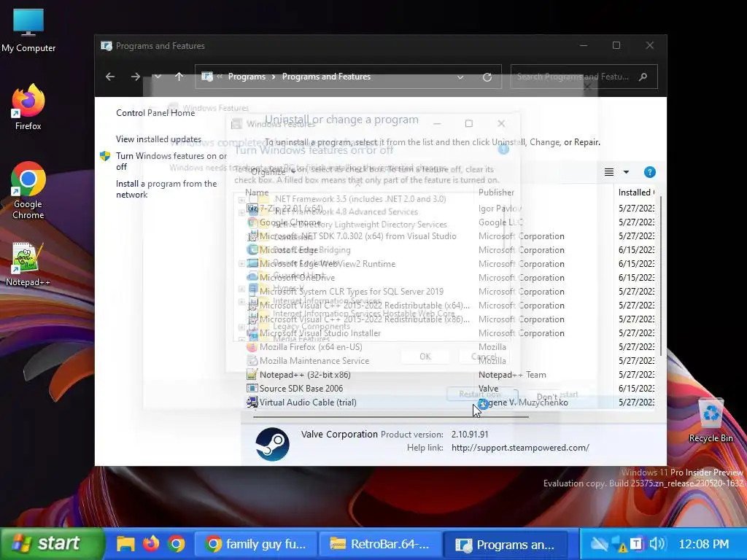Click the disconnected network tray icon
Image resolution: width=747 pixels, height=560 pixels.
click(x=599, y=544)
